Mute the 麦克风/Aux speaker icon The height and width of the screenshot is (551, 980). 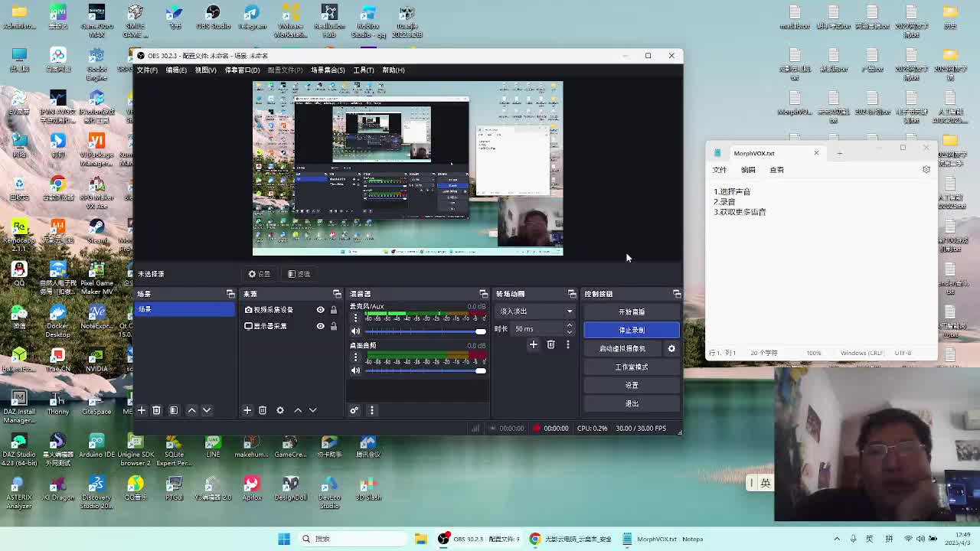pyautogui.click(x=355, y=331)
